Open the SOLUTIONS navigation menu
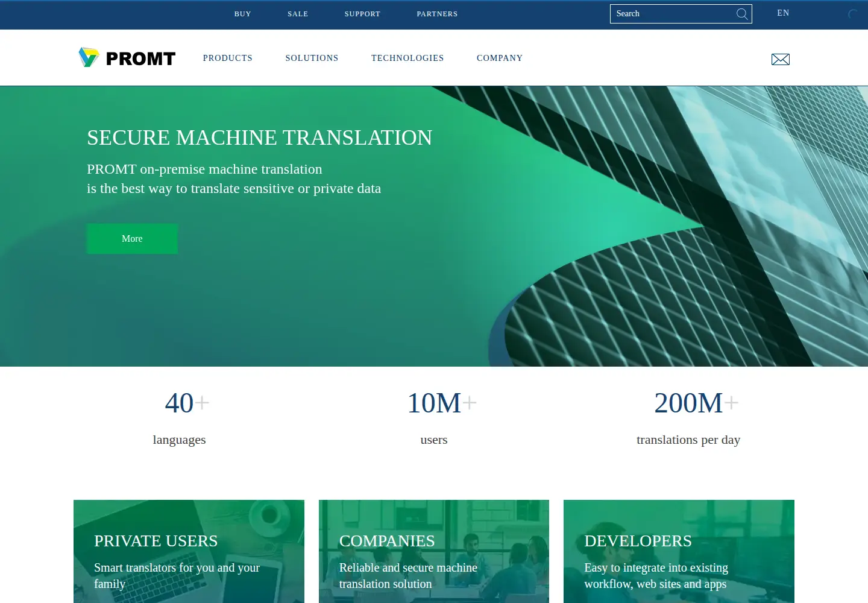The height and width of the screenshot is (603, 868). coord(312,58)
